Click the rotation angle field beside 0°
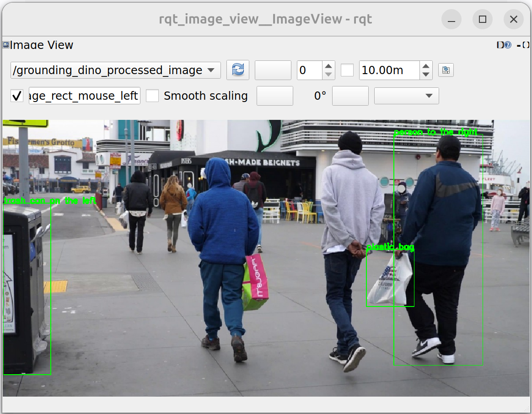 click(x=350, y=96)
